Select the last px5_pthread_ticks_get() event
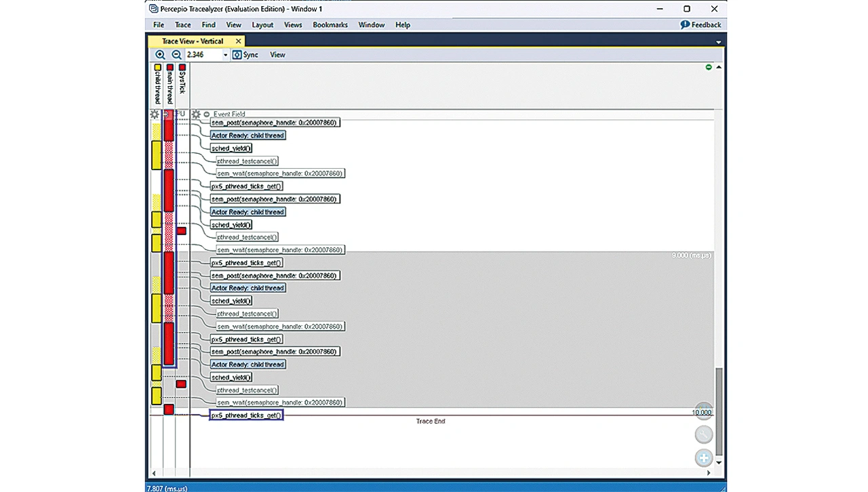Image resolution: width=868 pixels, height=492 pixels. point(246,415)
